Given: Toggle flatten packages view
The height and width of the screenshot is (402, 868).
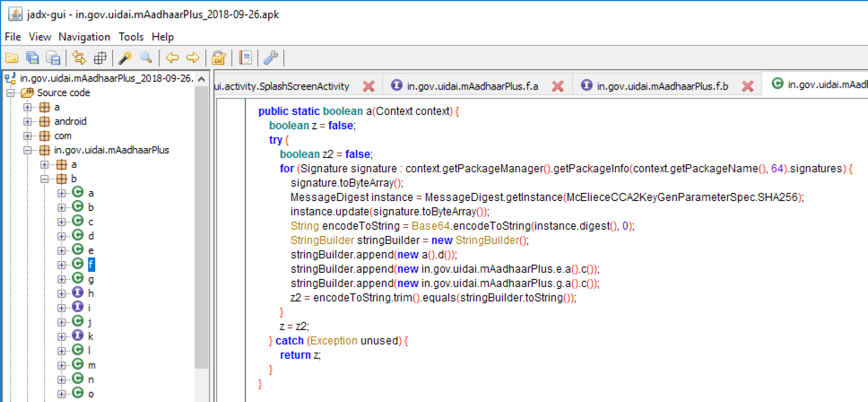Looking at the screenshot, I should click(x=100, y=58).
